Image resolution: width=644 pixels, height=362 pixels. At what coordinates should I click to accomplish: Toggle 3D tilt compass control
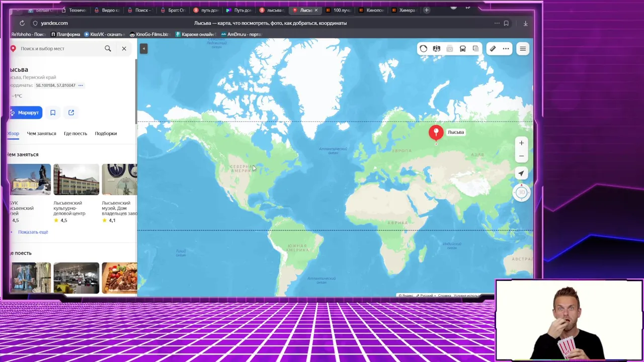(x=521, y=192)
